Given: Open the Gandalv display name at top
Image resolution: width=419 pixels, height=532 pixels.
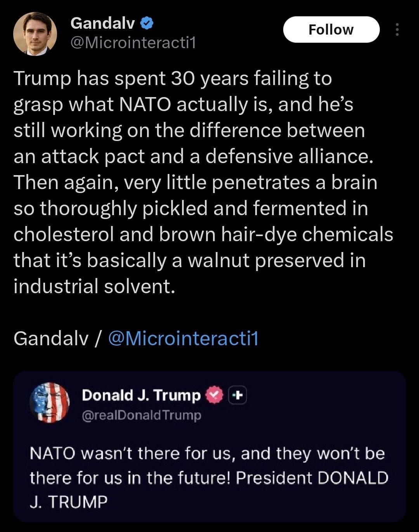Looking at the screenshot, I should click(102, 24).
